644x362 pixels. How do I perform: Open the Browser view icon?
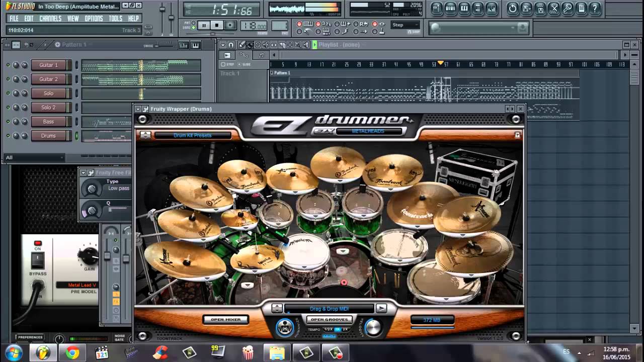coord(477,8)
